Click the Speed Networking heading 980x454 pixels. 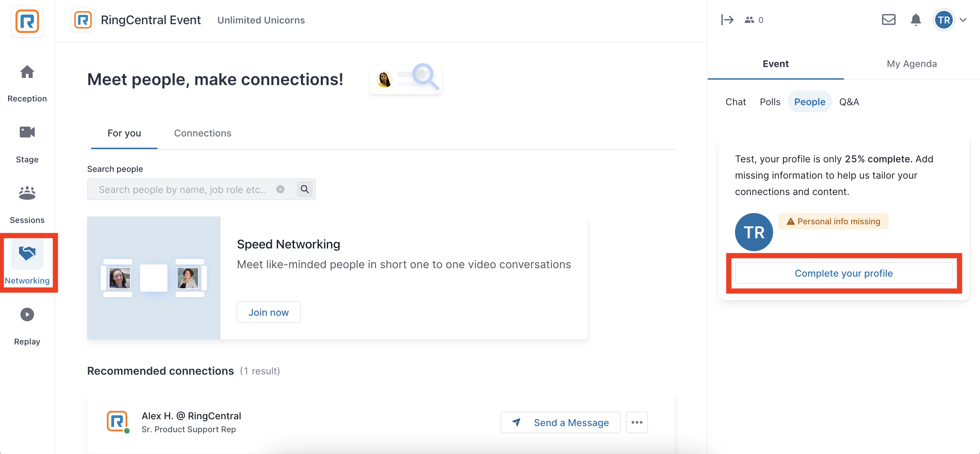click(288, 244)
